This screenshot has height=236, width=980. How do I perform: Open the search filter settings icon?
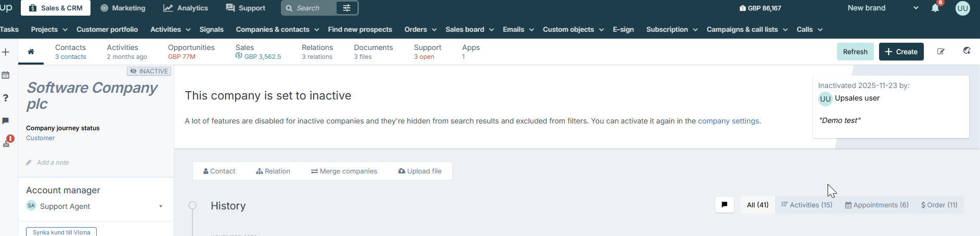pyautogui.click(x=347, y=8)
